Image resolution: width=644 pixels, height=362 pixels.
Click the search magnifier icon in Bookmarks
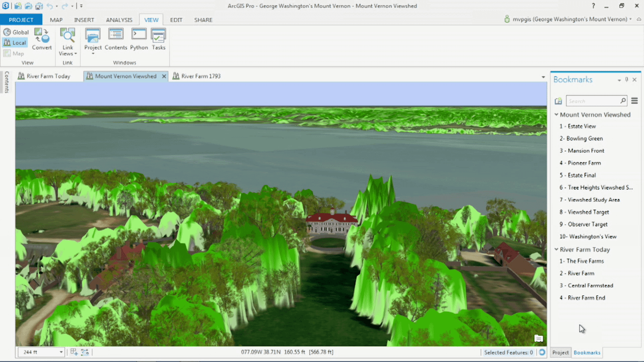click(623, 101)
